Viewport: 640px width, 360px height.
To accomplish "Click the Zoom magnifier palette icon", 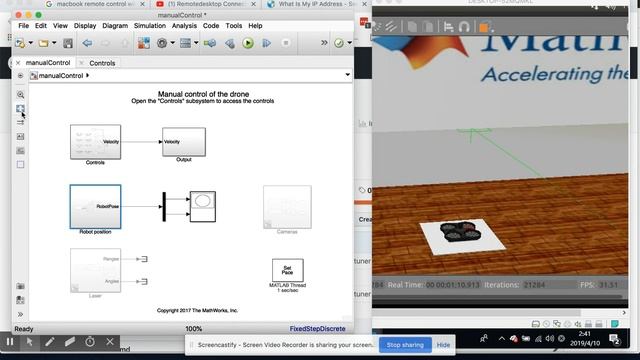I will coord(20,95).
